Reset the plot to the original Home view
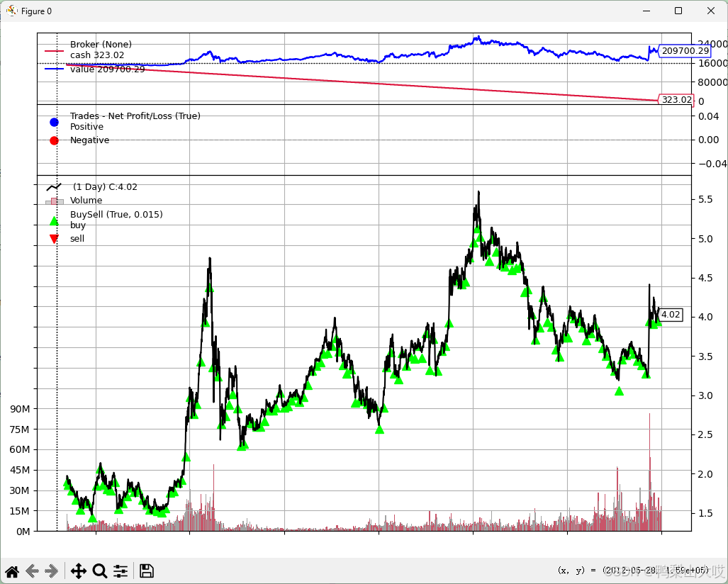The height and width of the screenshot is (584, 728). (12, 571)
